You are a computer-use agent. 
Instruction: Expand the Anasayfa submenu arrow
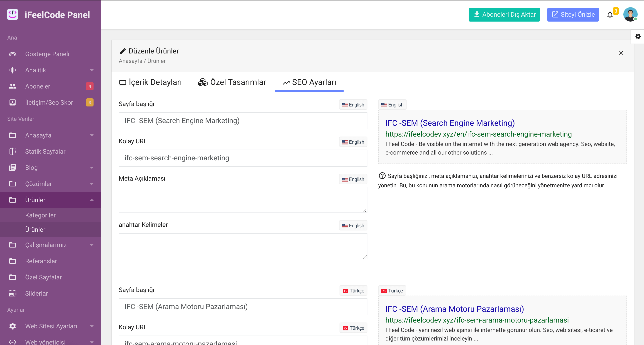pos(92,135)
